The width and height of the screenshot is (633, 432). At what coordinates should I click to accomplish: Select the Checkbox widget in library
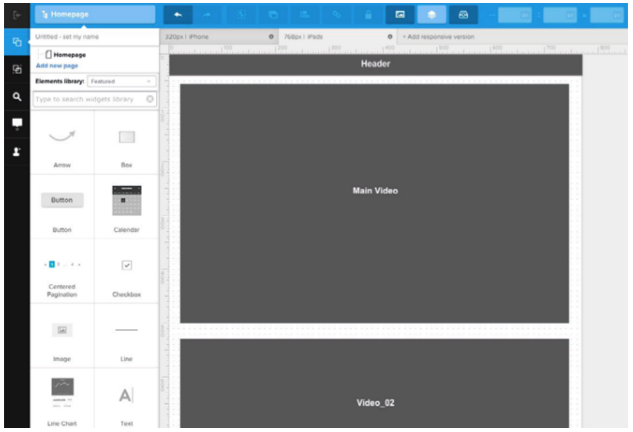pos(126,272)
